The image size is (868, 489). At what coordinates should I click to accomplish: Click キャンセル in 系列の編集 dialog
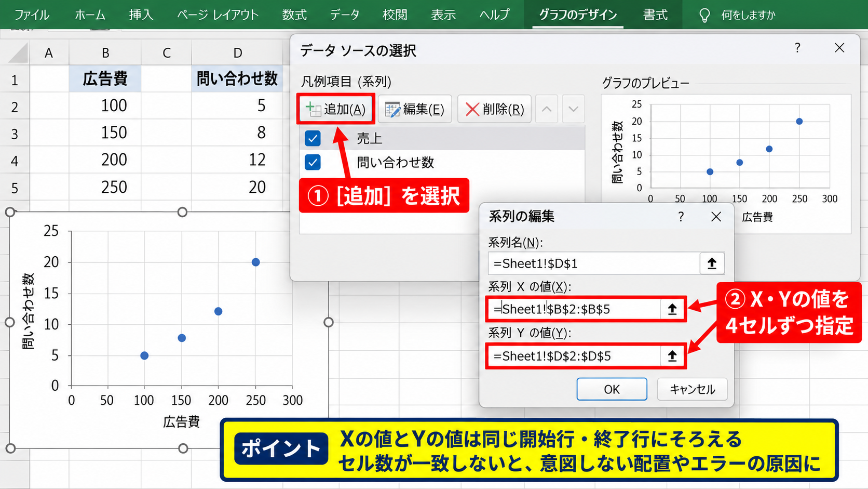click(x=692, y=389)
